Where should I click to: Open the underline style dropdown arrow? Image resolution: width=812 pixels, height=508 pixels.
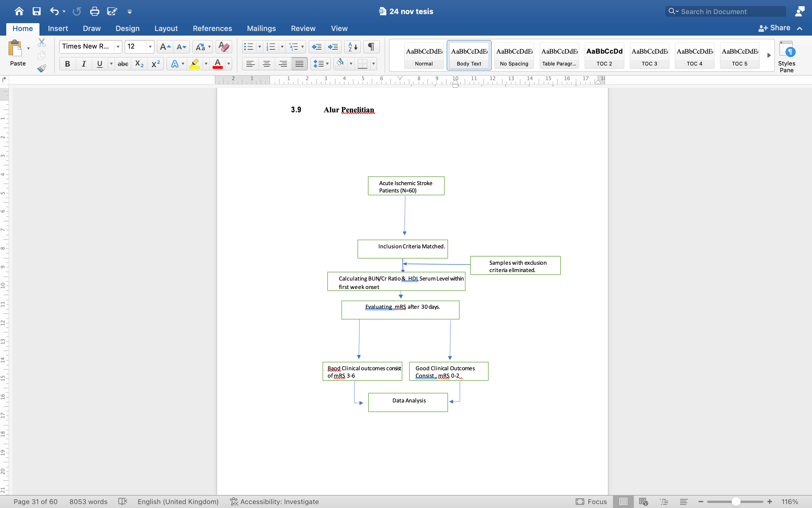(111, 63)
